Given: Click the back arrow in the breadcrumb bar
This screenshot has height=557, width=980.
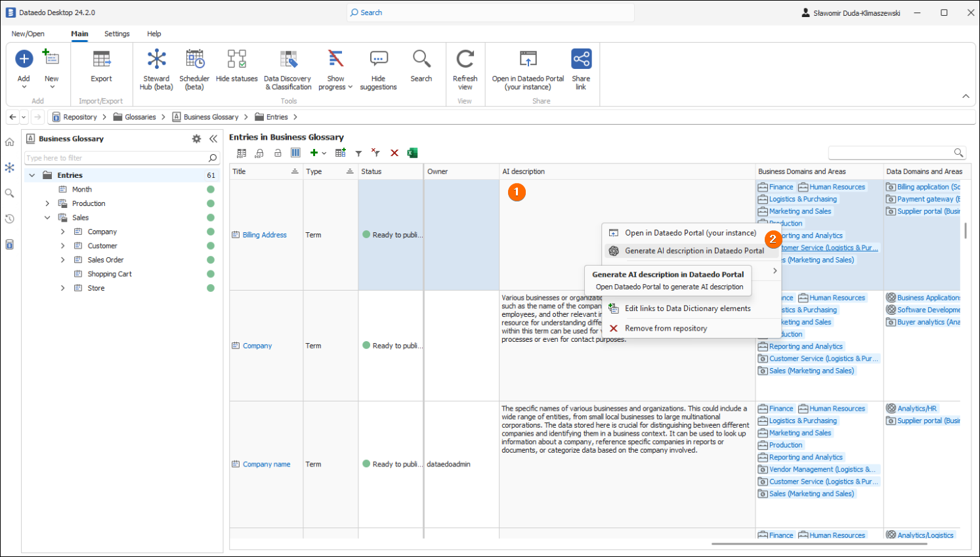Looking at the screenshot, I should coord(12,117).
